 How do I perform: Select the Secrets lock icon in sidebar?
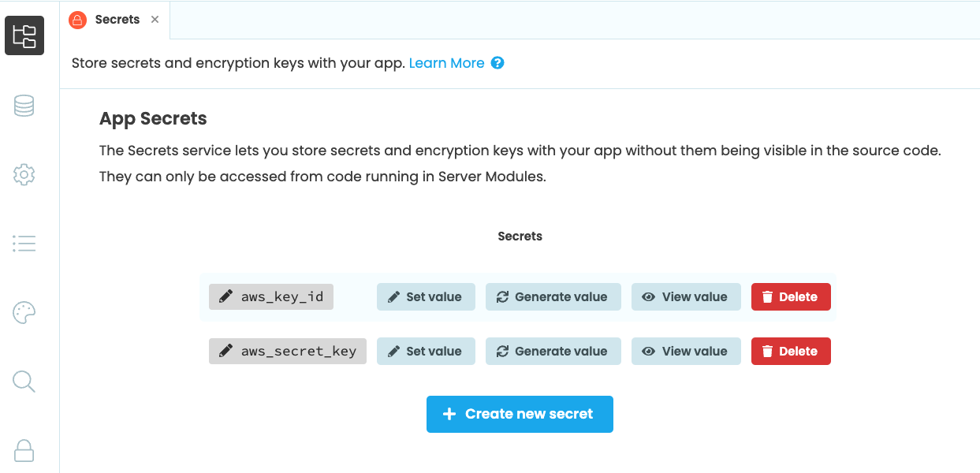[x=24, y=450]
